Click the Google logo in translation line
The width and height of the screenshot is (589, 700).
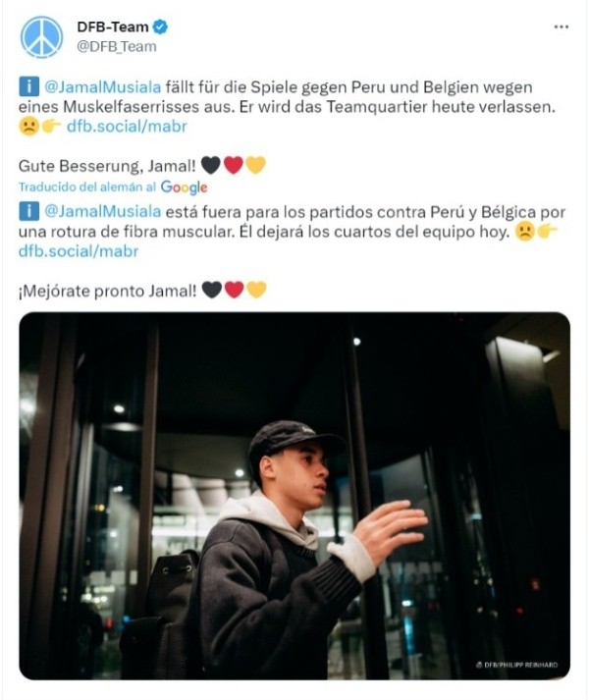coord(184,188)
